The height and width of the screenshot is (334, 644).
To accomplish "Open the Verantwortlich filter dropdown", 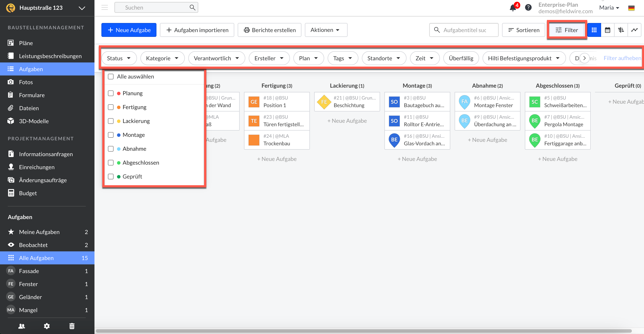I will point(216,58).
